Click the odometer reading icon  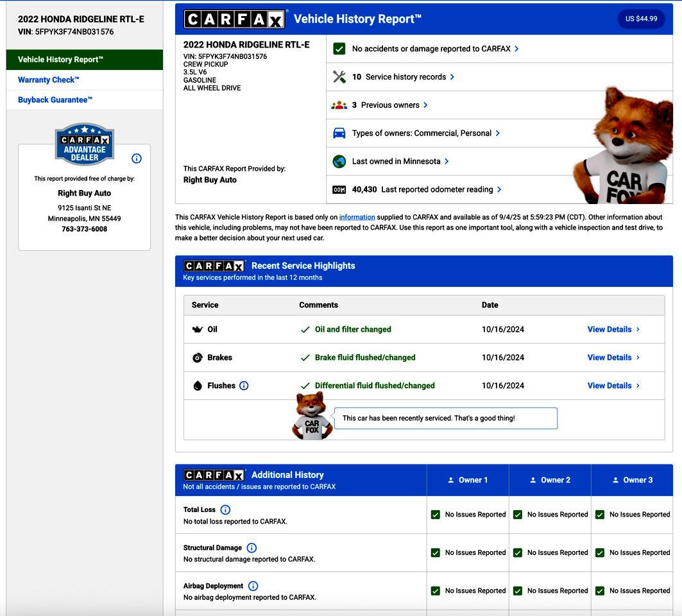point(339,190)
